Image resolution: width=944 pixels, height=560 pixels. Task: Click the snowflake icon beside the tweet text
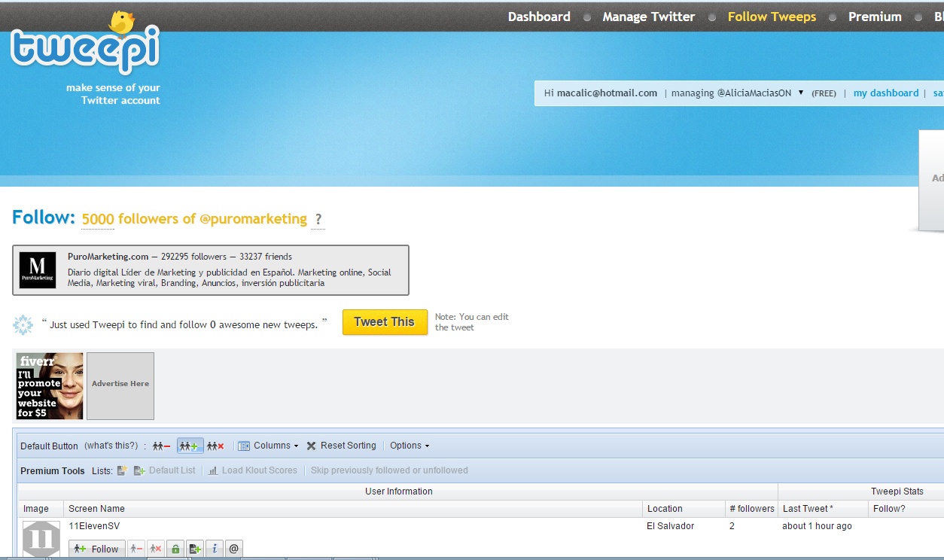23,325
